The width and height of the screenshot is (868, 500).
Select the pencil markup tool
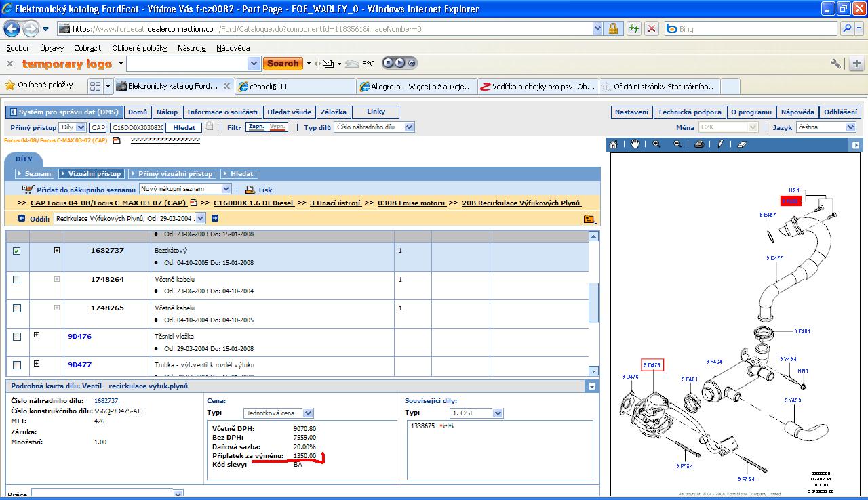point(720,144)
